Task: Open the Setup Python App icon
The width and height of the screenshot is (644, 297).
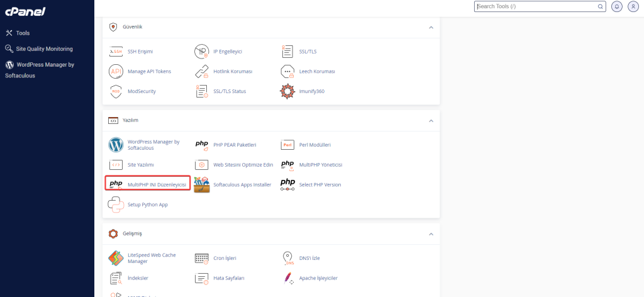Action: (x=116, y=205)
